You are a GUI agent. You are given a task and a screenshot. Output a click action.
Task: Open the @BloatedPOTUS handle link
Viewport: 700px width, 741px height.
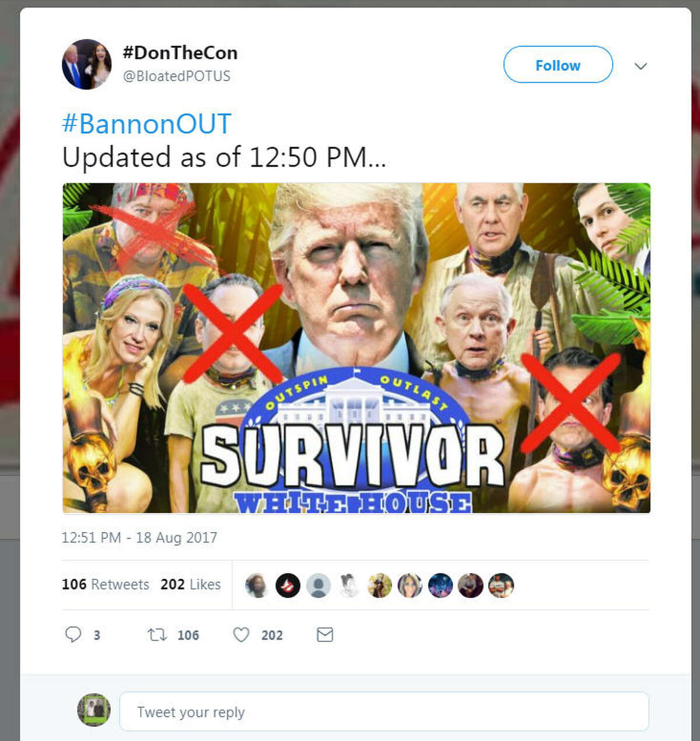[x=177, y=76]
